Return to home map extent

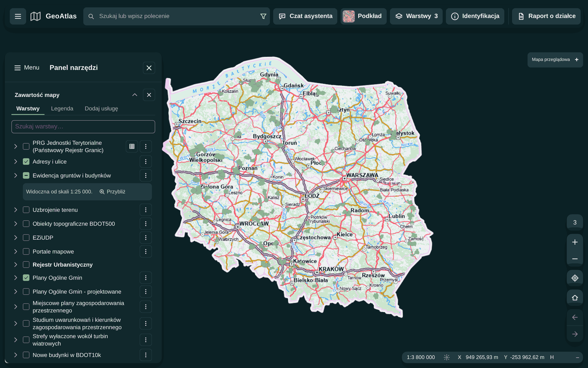[575, 298]
